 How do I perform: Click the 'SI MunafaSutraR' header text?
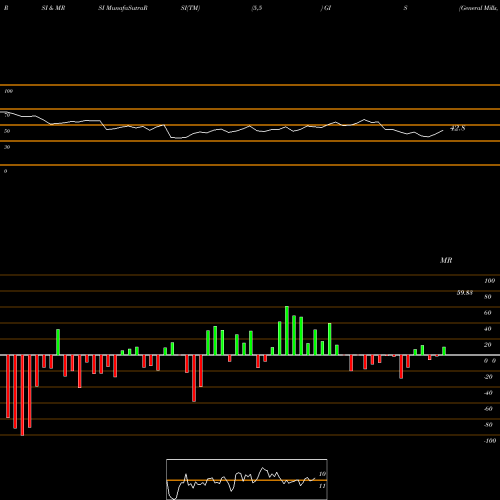(123, 8)
